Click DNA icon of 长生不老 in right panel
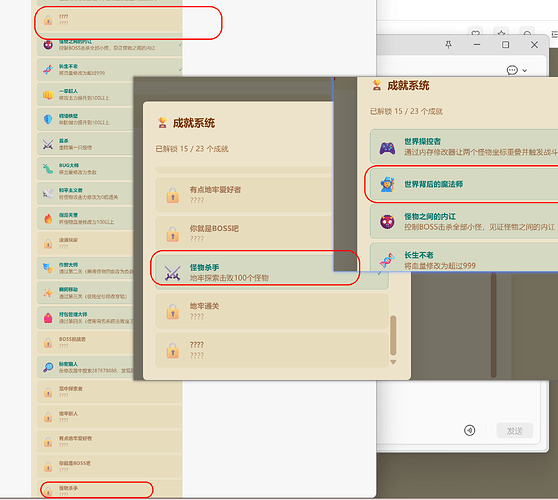 click(387, 260)
